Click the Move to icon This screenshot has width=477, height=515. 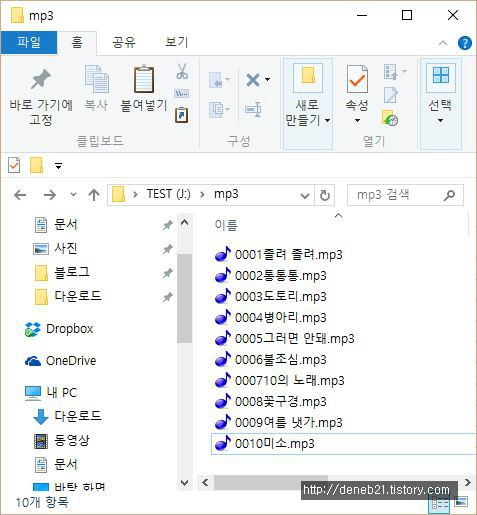point(217,80)
